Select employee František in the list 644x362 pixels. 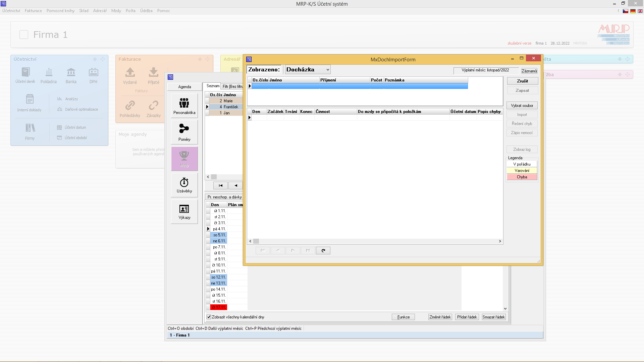(x=231, y=107)
